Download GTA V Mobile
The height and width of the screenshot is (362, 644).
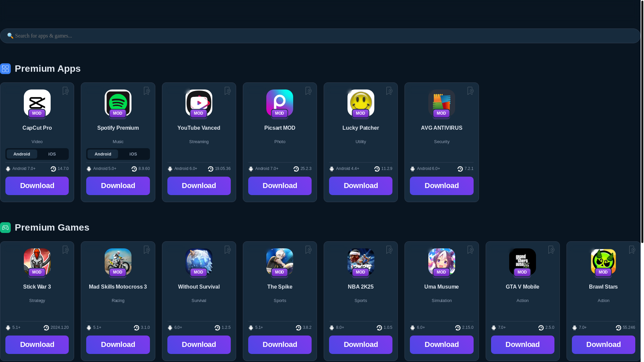pyautogui.click(x=523, y=345)
